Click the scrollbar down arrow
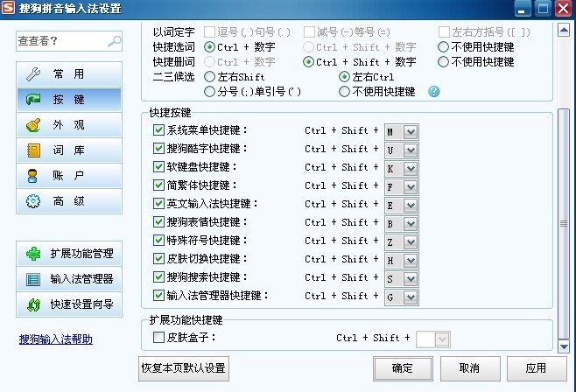The height and width of the screenshot is (392, 576). [x=564, y=346]
